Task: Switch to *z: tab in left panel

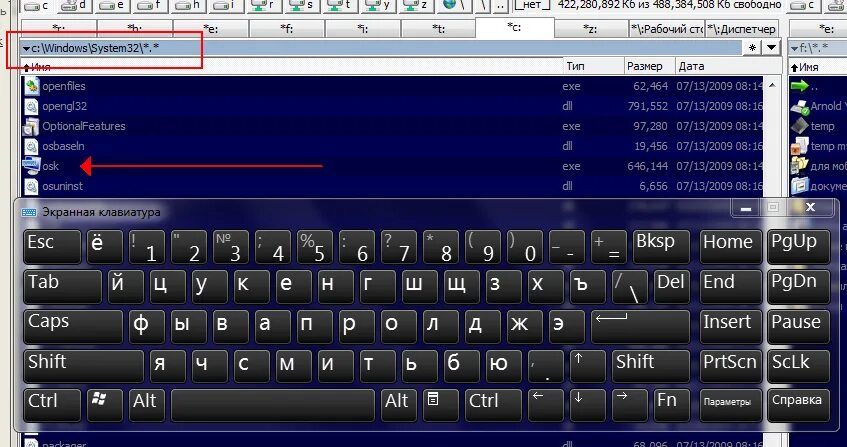Action: (591, 29)
